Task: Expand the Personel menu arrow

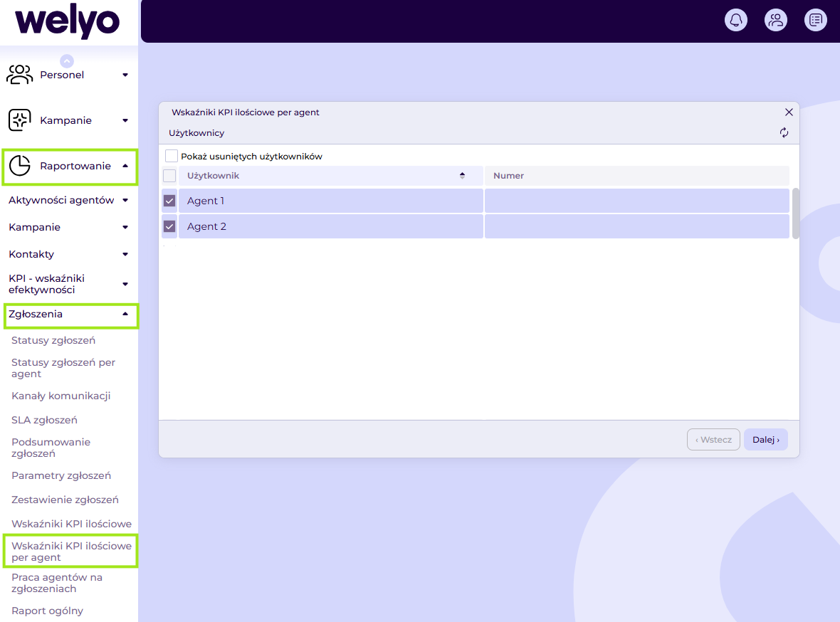Action: 125,75
